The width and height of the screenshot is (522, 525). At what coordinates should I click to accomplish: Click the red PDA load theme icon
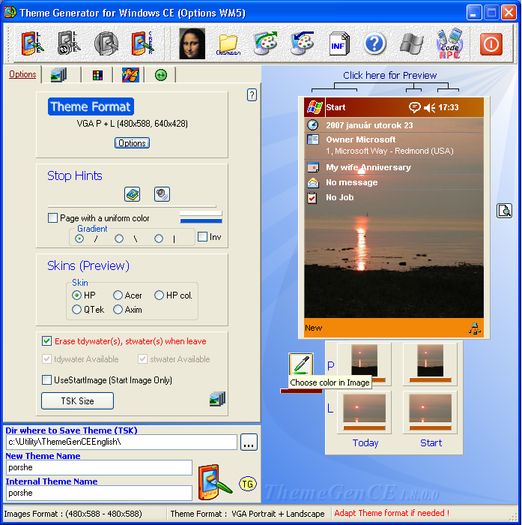click(x=32, y=44)
